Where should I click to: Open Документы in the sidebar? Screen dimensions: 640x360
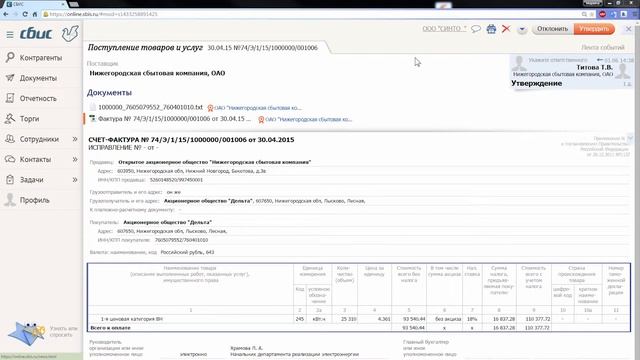pyautogui.click(x=38, y=78)
